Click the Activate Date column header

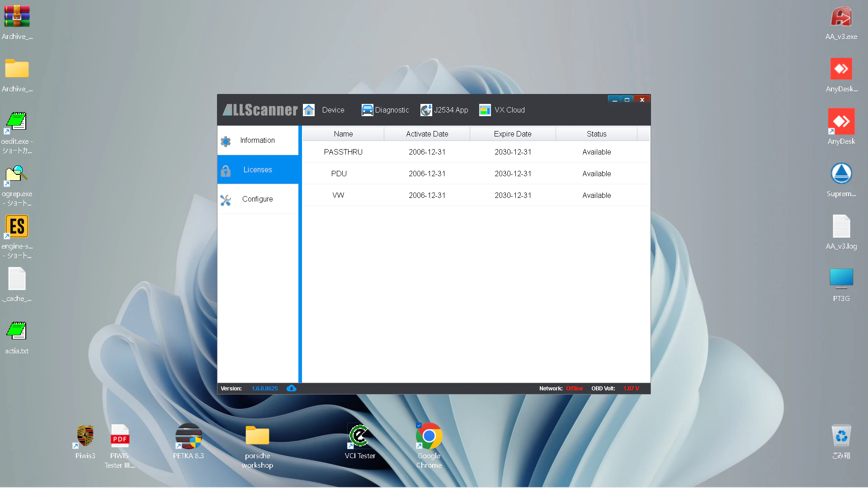pos(427,134)
